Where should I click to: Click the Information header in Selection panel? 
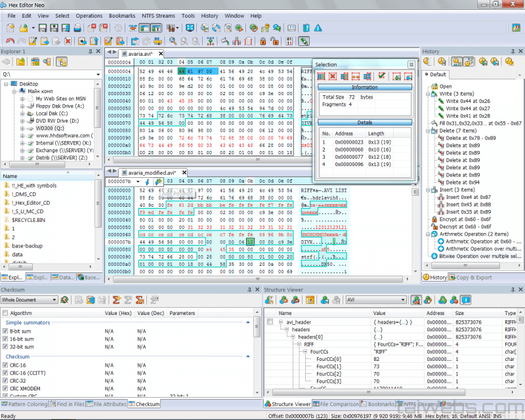pos(364,87)
